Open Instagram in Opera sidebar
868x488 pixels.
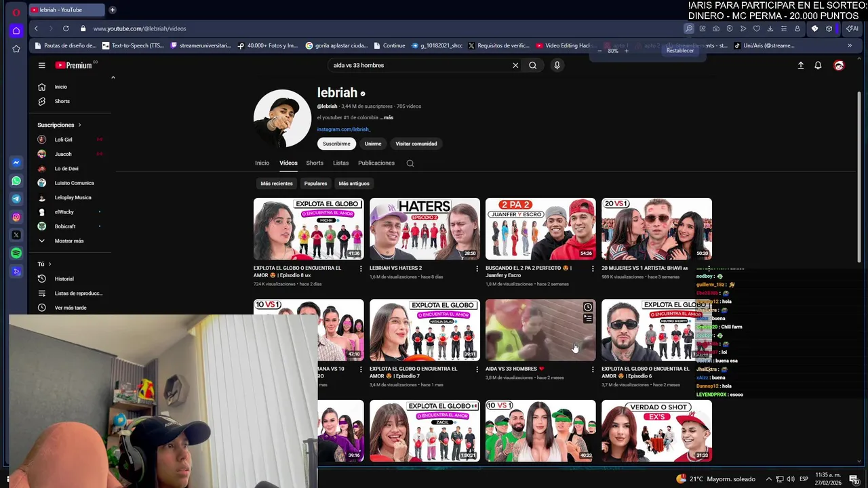16,217
